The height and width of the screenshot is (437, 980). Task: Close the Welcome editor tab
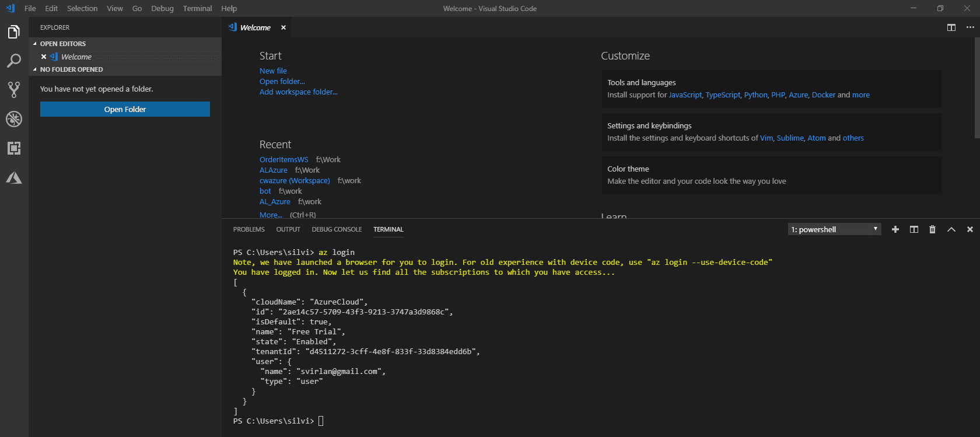[x=283, y=27]
